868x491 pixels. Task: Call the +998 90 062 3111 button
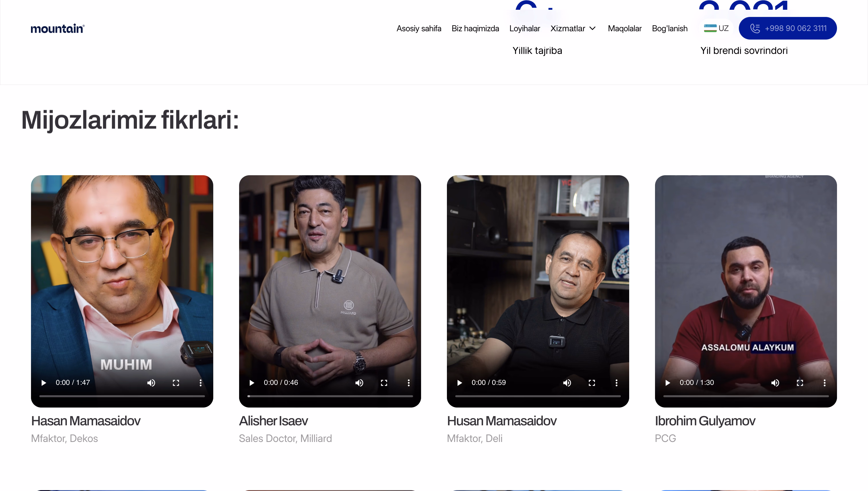click(x=788, y=28)
